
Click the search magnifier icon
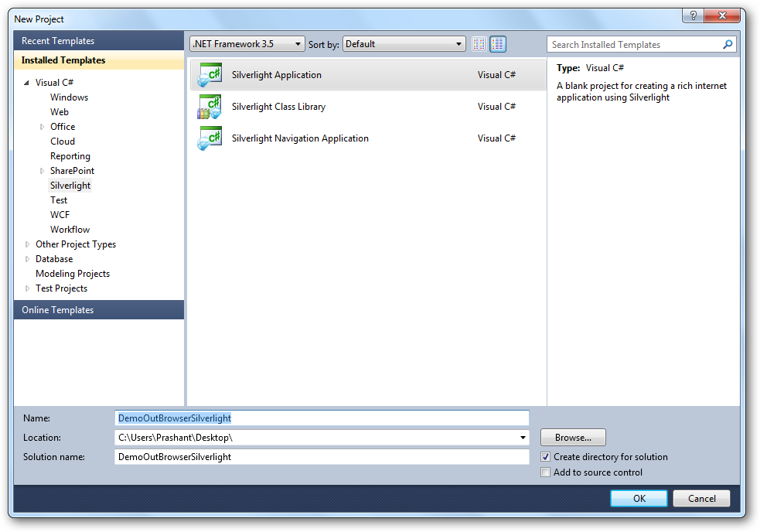coord(728,45)
